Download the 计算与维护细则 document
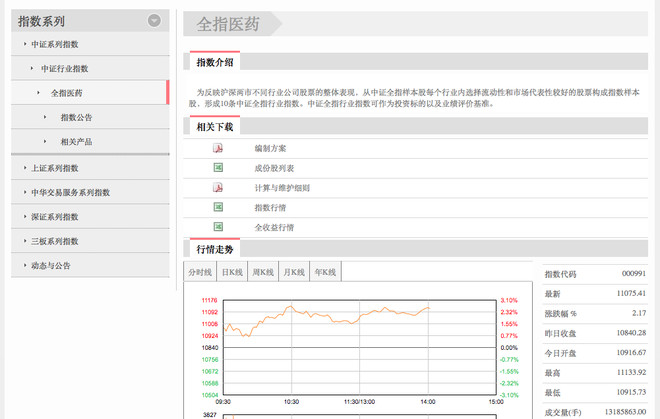Screen dimensions: 660x419 tap(282, 188)
